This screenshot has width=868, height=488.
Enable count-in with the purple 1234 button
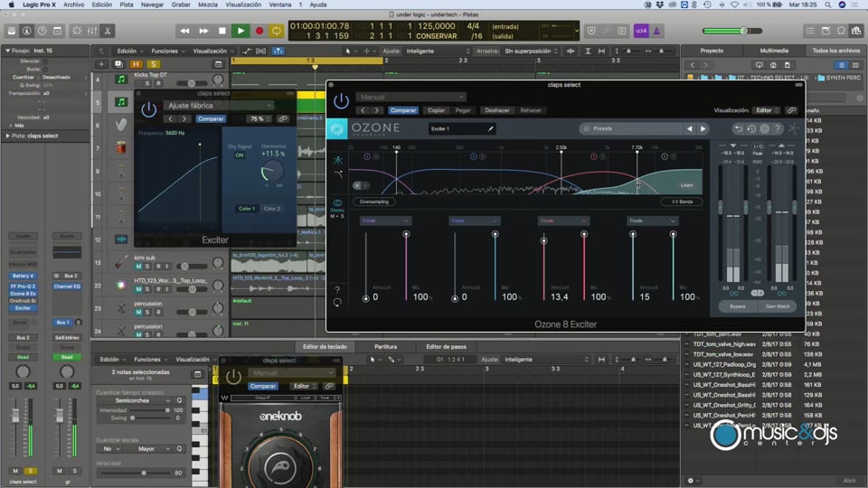[x=641, y=31]
